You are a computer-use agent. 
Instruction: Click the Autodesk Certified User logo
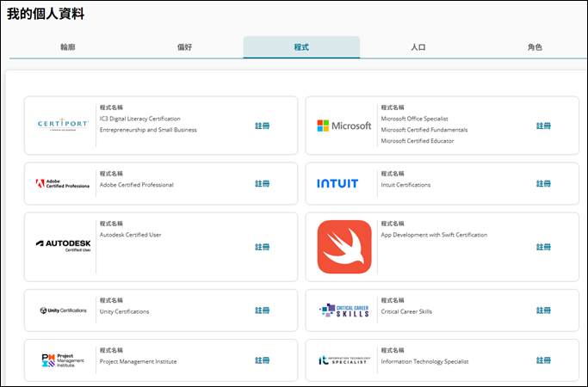64,246
